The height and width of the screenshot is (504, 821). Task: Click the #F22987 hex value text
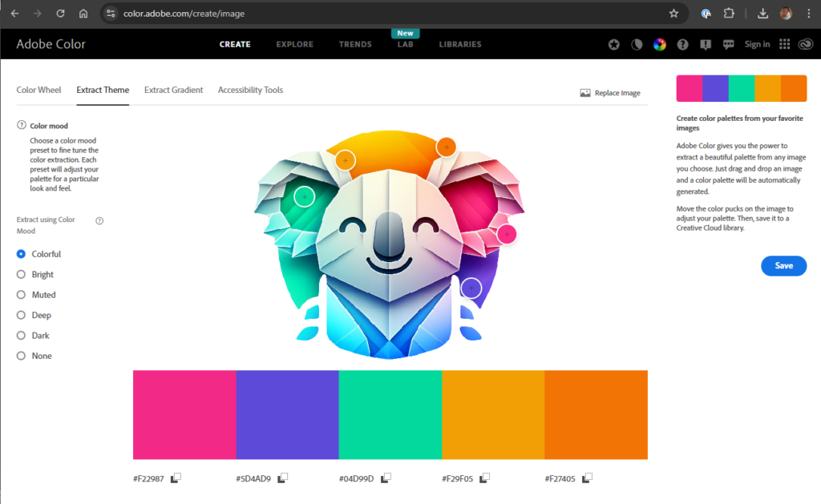pyautogui.click(x=148, y=478)
